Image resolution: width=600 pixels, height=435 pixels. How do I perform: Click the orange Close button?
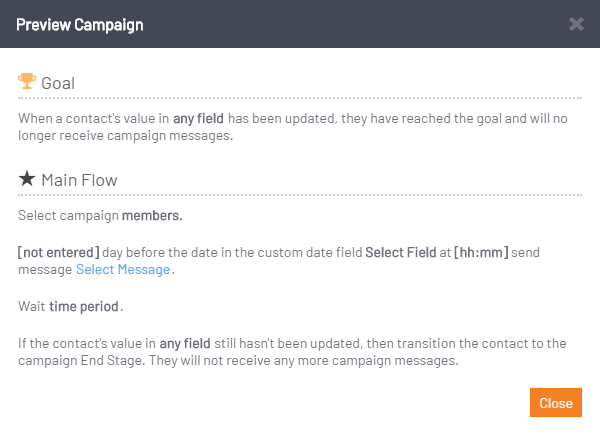click(556, 402)
